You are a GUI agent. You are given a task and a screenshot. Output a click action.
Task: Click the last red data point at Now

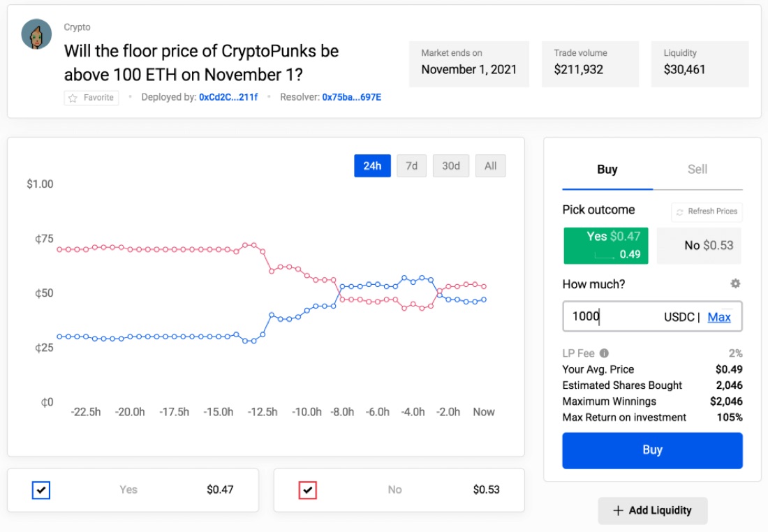(x=484, y=286)
